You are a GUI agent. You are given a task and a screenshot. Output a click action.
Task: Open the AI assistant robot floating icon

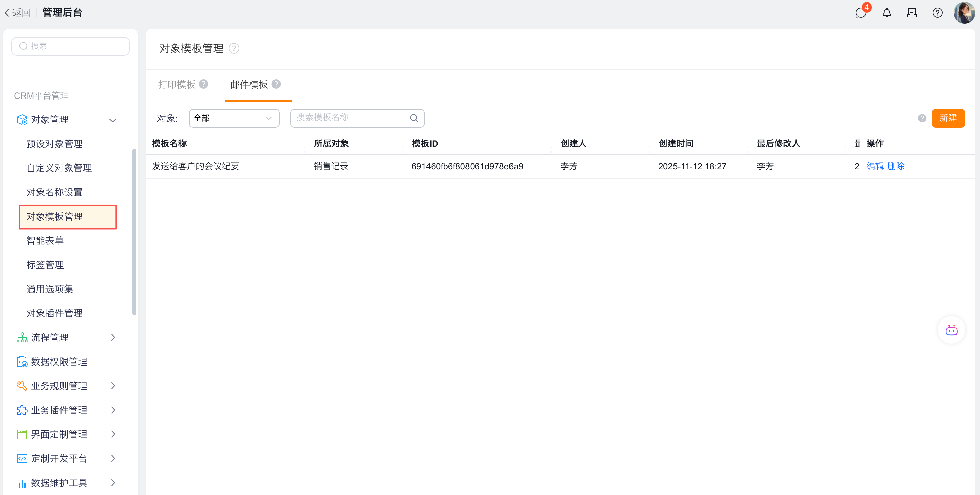[951, 330]
